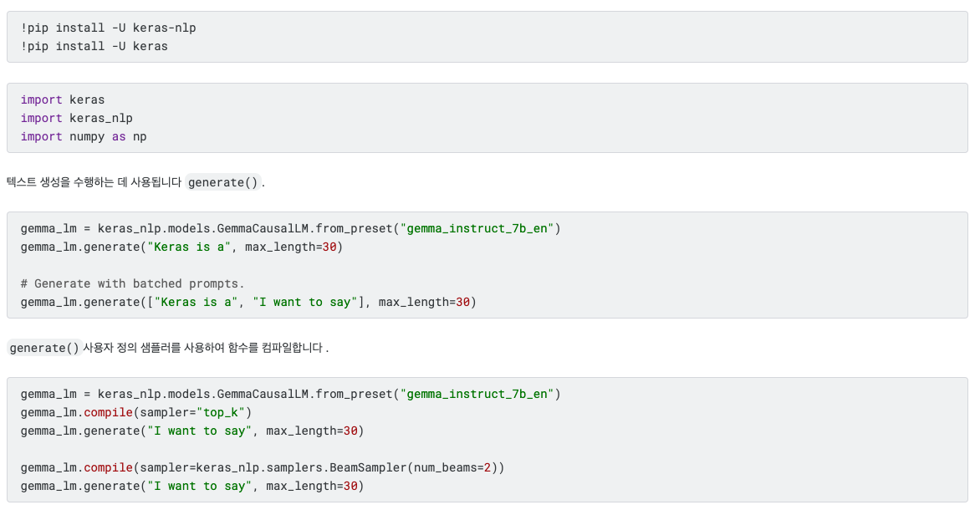Click the "as" keyword in numpy import
This screenshot has height=515, width=980.
pos(119,136)
